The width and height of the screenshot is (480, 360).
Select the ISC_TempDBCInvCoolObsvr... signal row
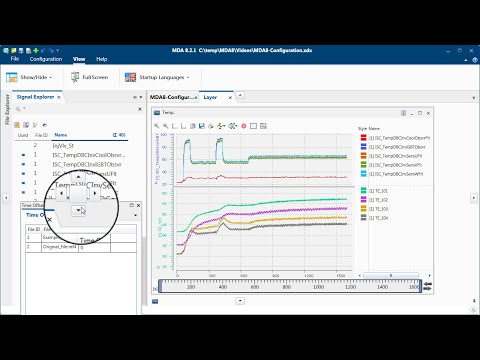click(x=72, y=155)
